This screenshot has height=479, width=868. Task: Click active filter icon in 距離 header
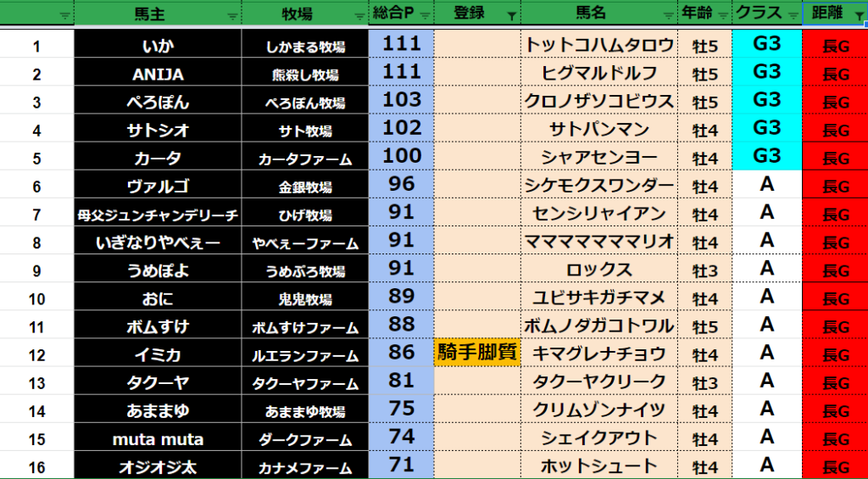coord(855,15)
